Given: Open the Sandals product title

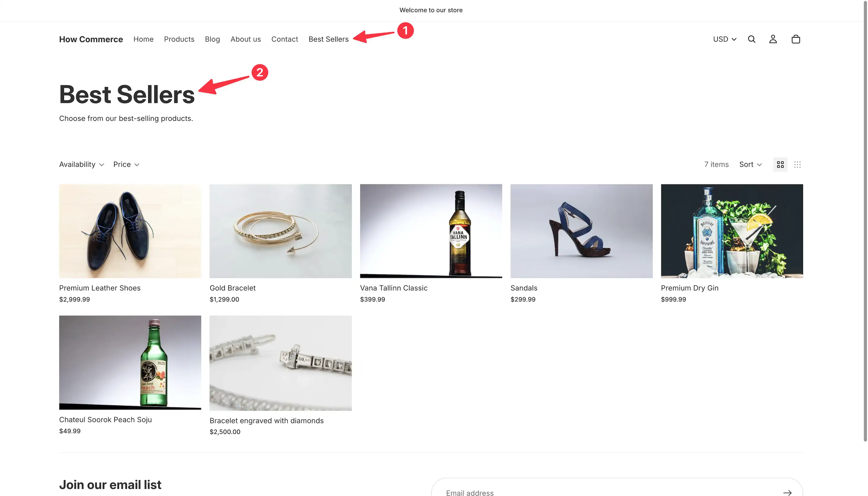Looking at the screenshot, I should coord(524,288).
